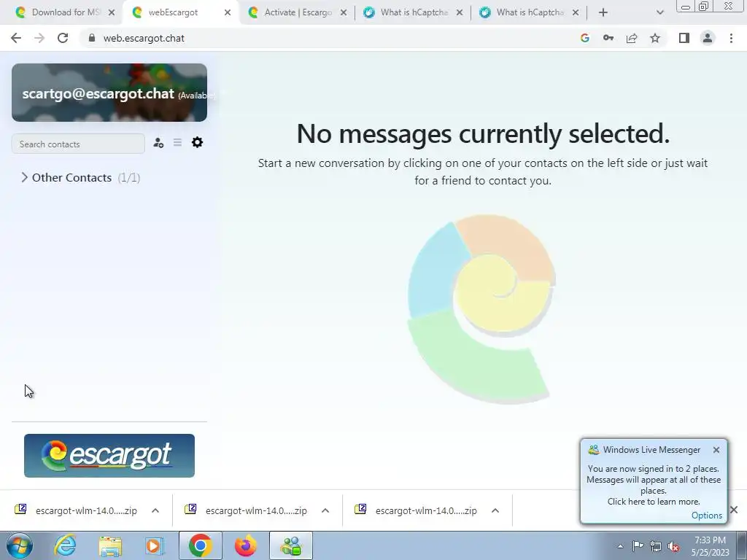The image size is (747, 560).
Task: Click 'Click here to learn more' message
Action: pos(654,502)
